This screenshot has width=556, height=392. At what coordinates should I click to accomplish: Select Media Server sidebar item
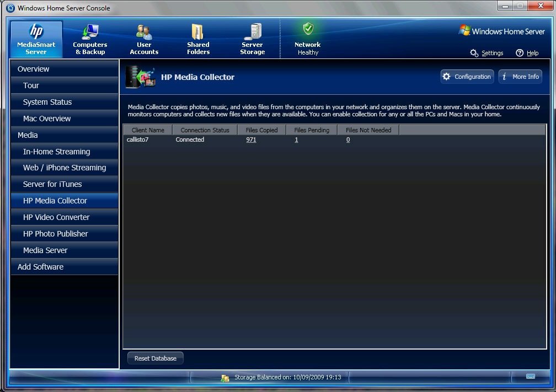[65, 250]
